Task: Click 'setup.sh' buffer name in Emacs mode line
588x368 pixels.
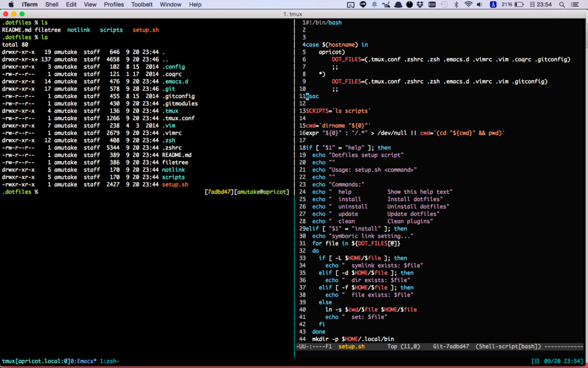Action: click(x=351, y=347)
